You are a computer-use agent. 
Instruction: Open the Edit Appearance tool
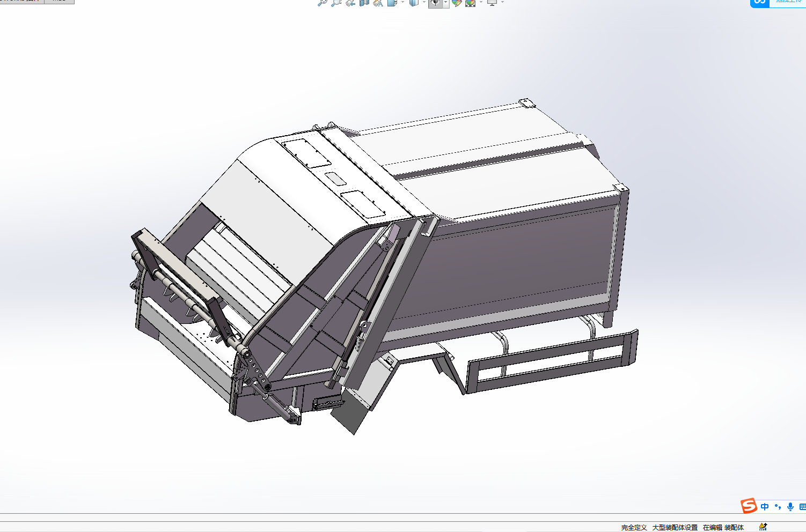click(457, 3)
